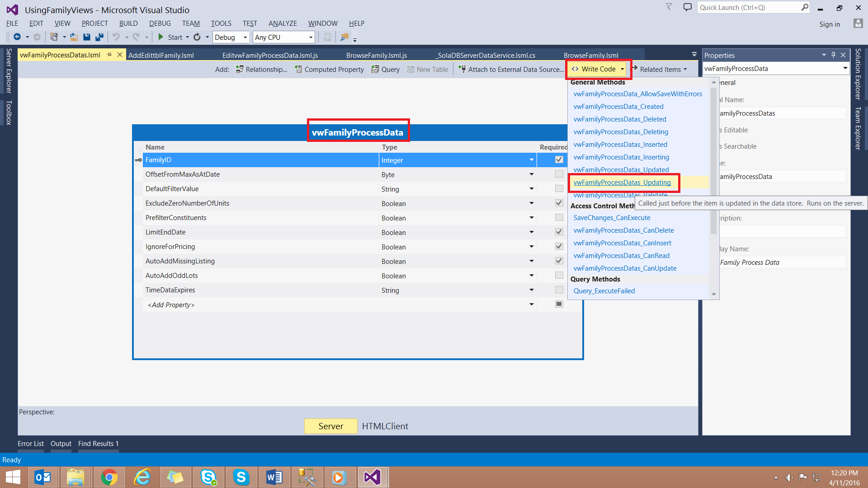868x488 pixels.
Task: Open the DefaultFilterValue type dropdown arrow
Action: tap(532, 189)
